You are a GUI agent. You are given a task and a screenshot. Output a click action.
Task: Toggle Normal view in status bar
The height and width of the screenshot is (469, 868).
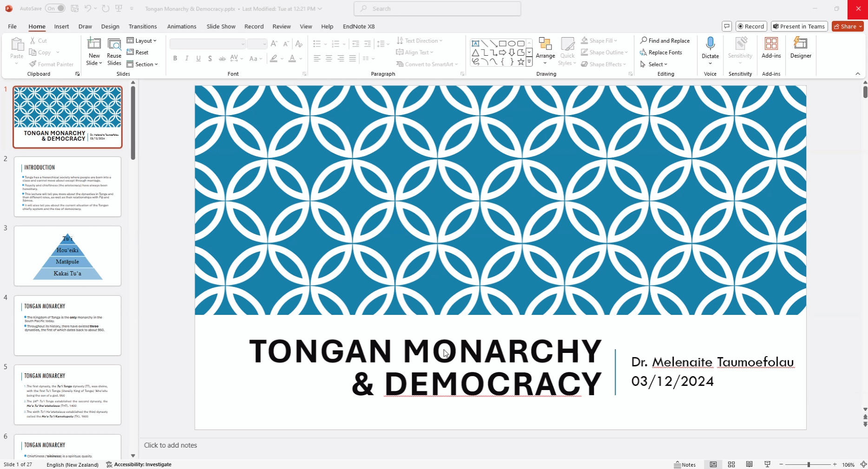tap(713, 464)
